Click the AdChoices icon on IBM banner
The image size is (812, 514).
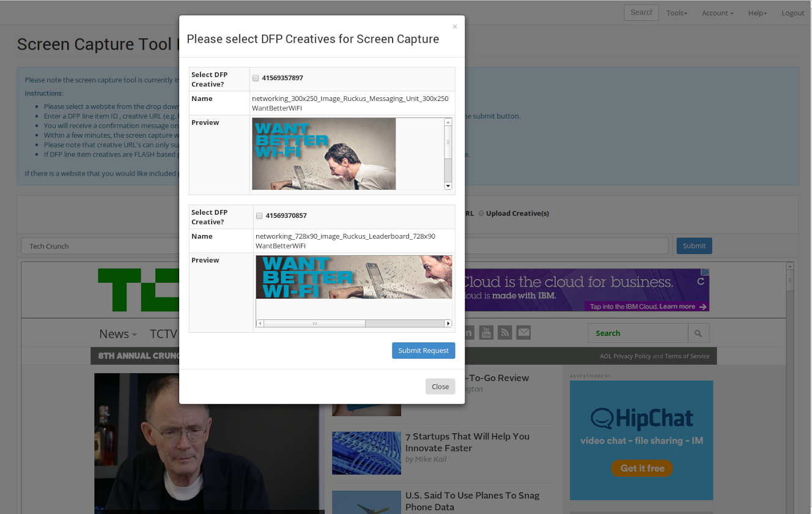pyautogui.click(x=705, y=272)
